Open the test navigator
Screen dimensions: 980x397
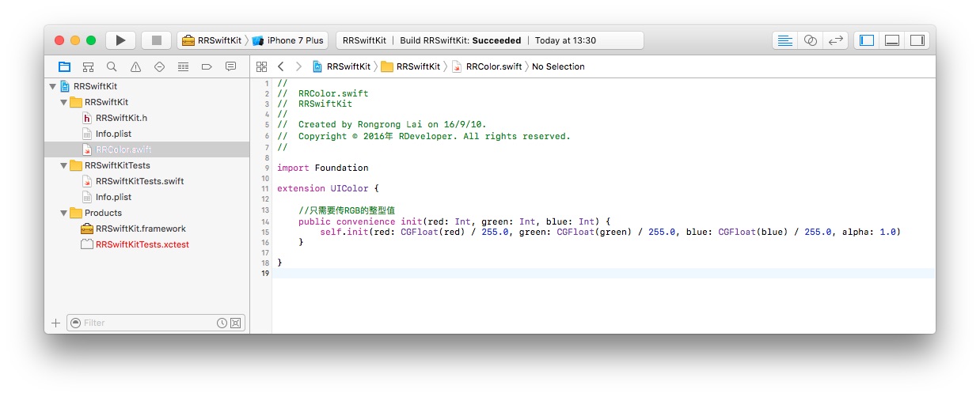[159, 66]
